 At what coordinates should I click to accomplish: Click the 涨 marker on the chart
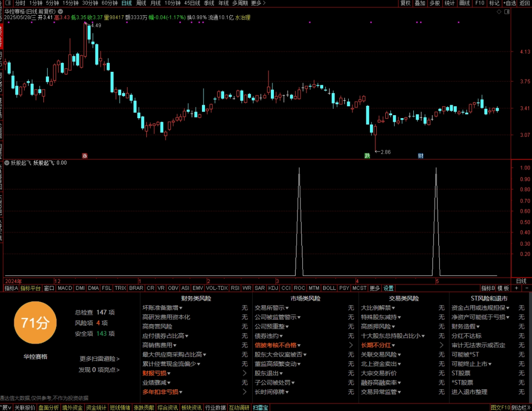tap(85, 156)
